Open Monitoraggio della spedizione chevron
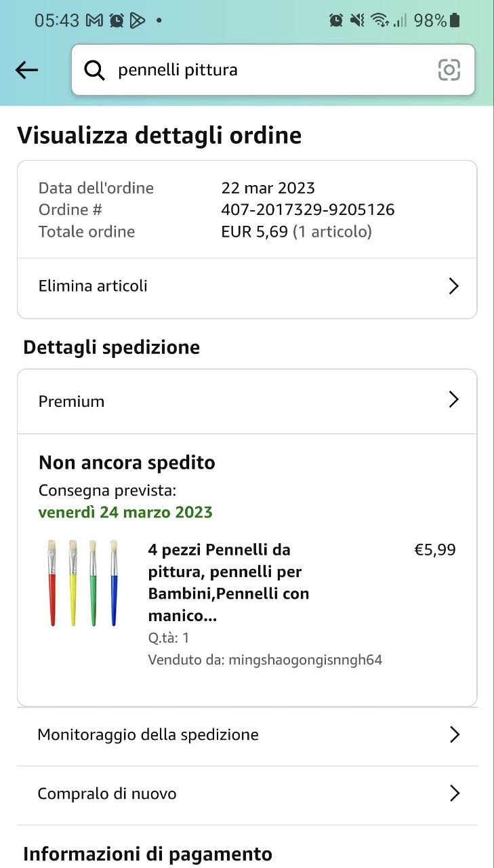Image resolution: width=494 pixels, height=868 pixels. 454,734
